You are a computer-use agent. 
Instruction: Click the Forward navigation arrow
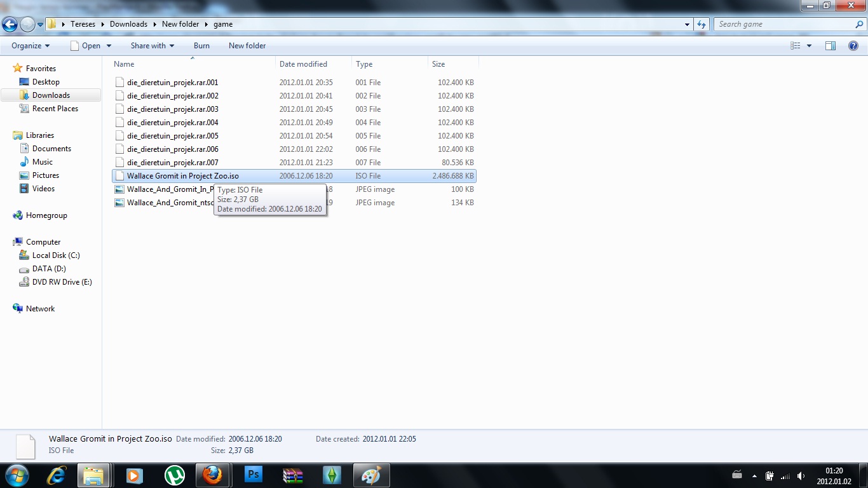coord(27,25)
